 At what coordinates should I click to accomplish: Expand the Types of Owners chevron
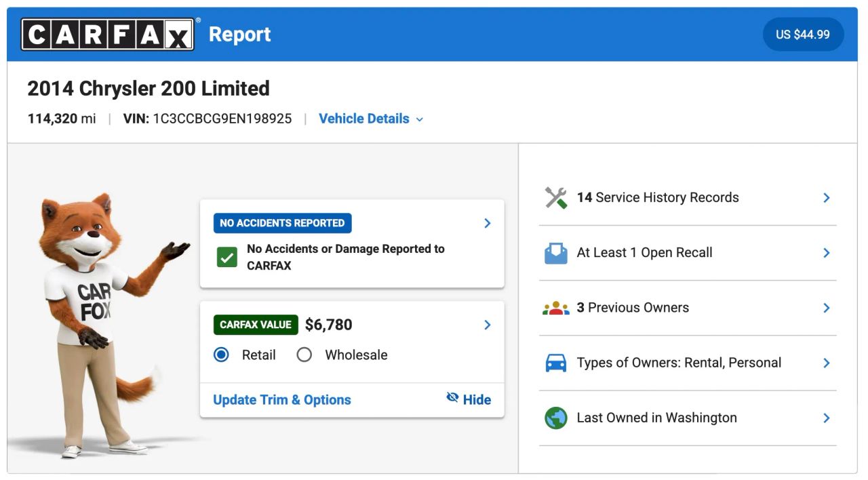coord(827,363)
